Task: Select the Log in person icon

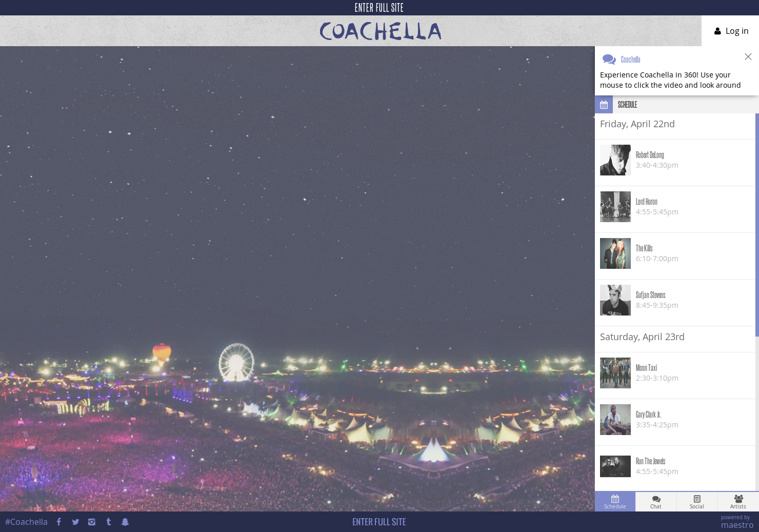Action: [717, 31]
